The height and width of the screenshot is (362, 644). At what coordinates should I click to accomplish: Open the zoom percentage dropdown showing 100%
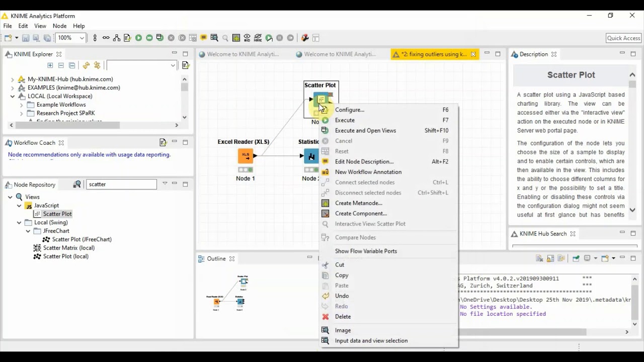click(x=82, y=38)
